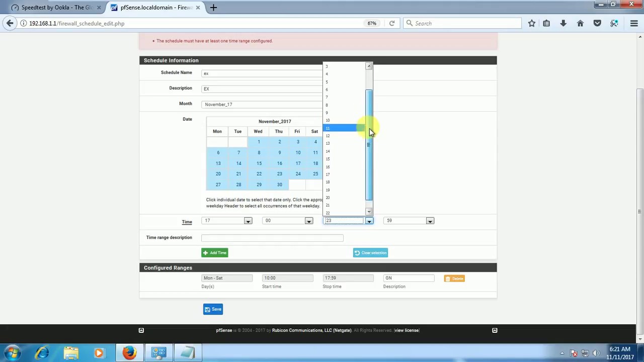Screen dimensions: 644x362
Task: Open the Pocket shield icon in toolbar
Action: [x=597, y=23]
